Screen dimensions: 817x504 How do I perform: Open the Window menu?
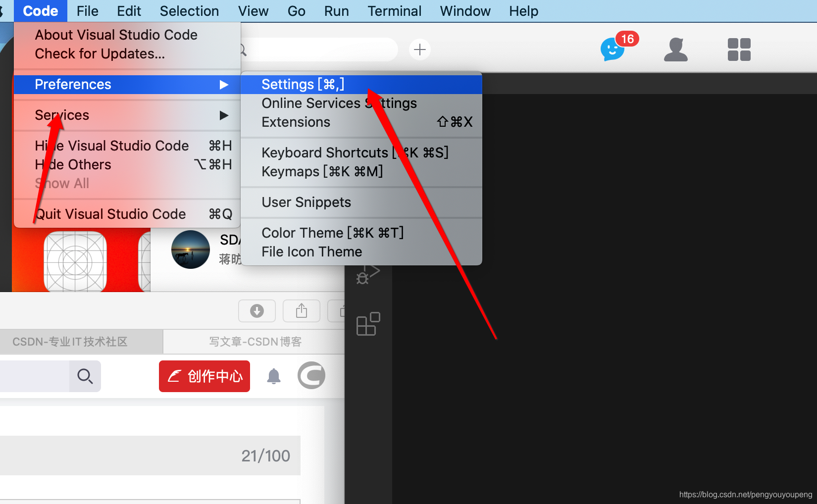(465, 11)
